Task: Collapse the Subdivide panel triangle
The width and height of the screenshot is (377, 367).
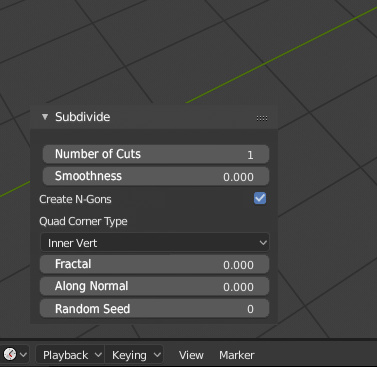Action: [x=45, y=117]
